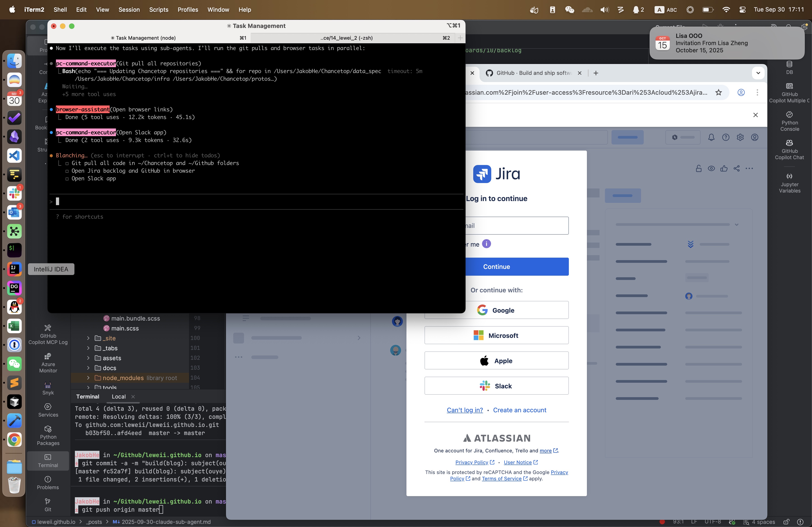Open the Services tool window

click(48, 410)
